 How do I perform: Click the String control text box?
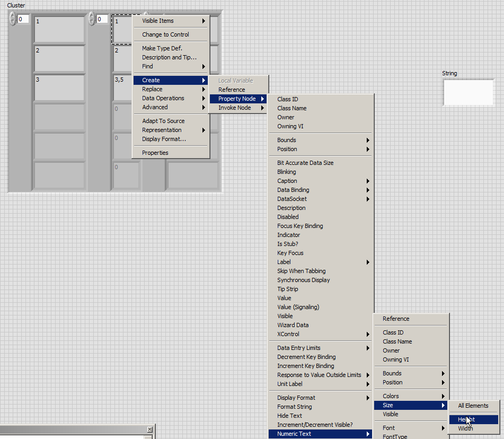468,92
